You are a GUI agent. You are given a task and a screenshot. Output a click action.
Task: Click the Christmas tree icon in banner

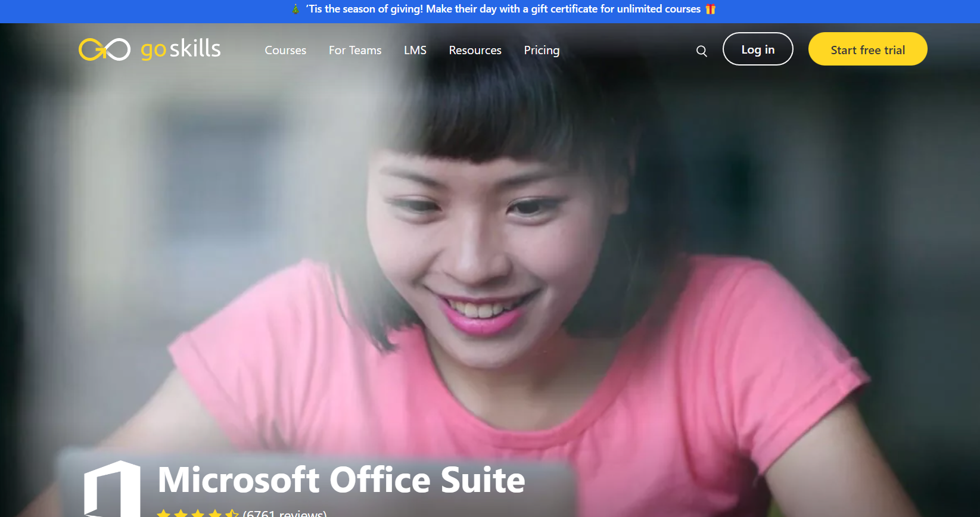point(295,9)
